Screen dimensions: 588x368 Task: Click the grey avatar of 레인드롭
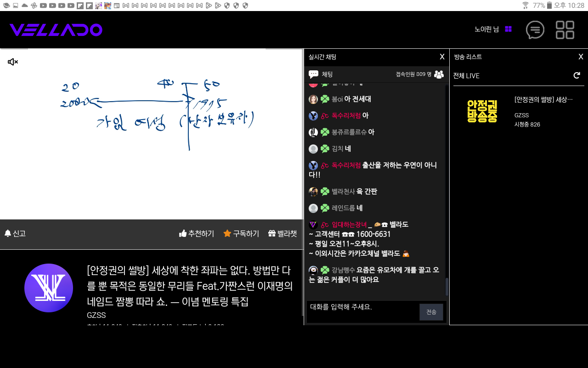(313, 208)
